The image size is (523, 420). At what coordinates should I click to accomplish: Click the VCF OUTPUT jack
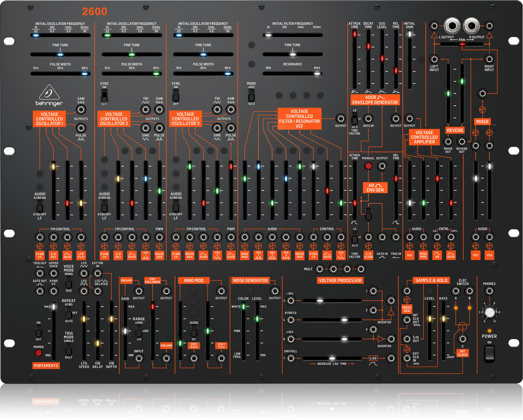(x=341, y=119)
